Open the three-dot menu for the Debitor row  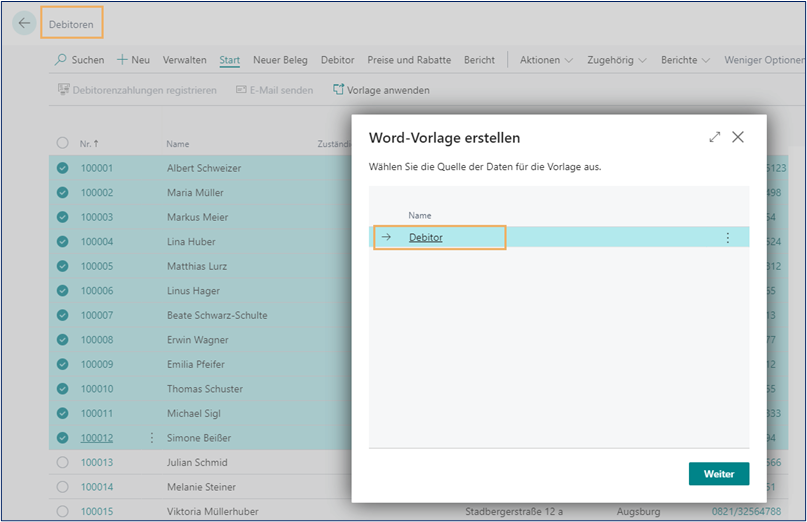[x=727, y=238]
